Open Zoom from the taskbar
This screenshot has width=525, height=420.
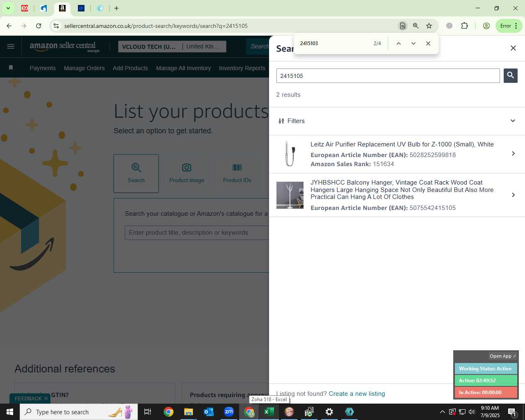(x=229, y=412)
